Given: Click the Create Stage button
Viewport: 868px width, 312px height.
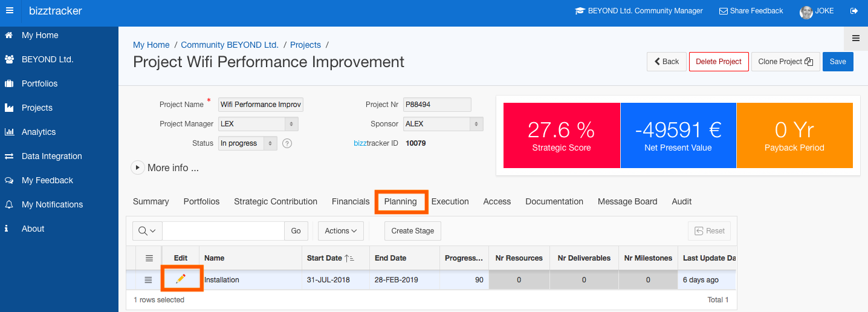Looking at the screenshot, I should (413, 231).
